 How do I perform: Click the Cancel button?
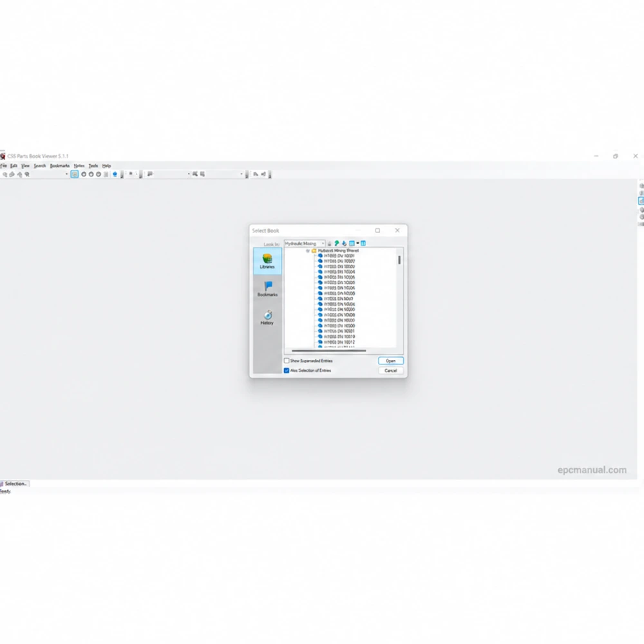[391, 370]
